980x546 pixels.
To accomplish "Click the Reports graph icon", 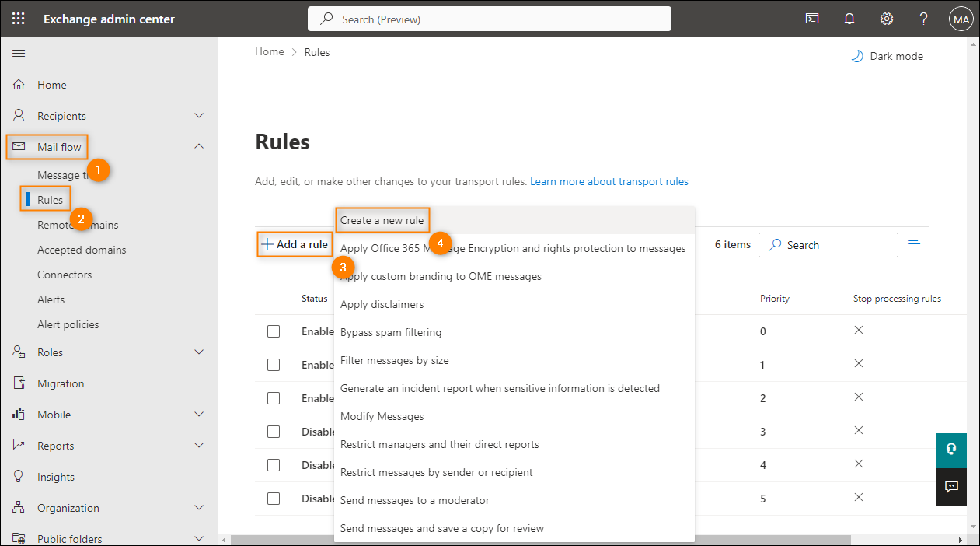I will click(x=19, y=446).
